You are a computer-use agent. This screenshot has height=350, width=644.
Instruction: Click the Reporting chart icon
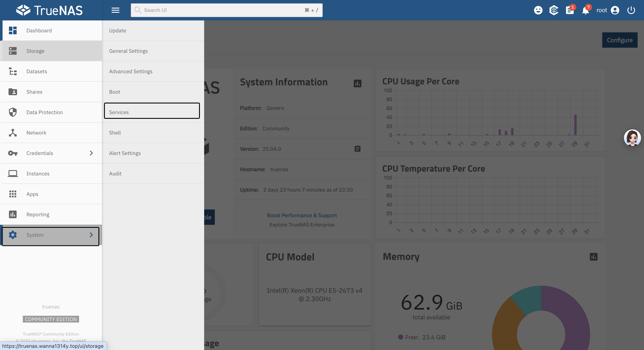click(x=13, y=214)
